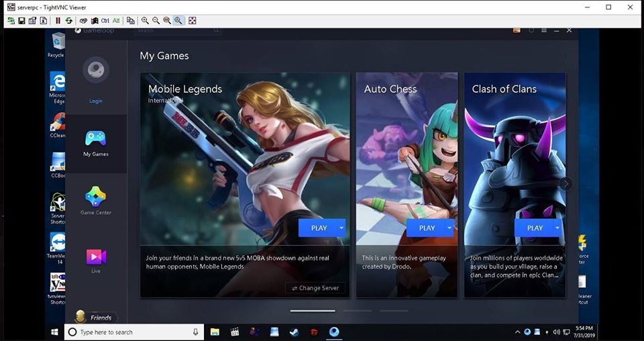
Task: Open TeamViewer 14 desktop shortcut
Action: pyautogui.click(x=58, y=248)
